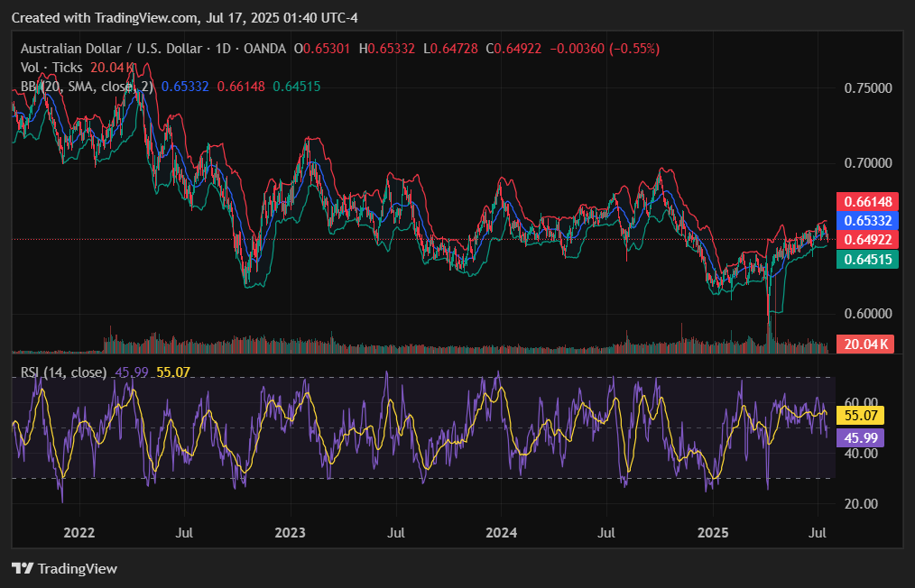Viewport: 915px width, 588px height.
Task: Click the 2025 label on the time axis
Action: [713, 533]
